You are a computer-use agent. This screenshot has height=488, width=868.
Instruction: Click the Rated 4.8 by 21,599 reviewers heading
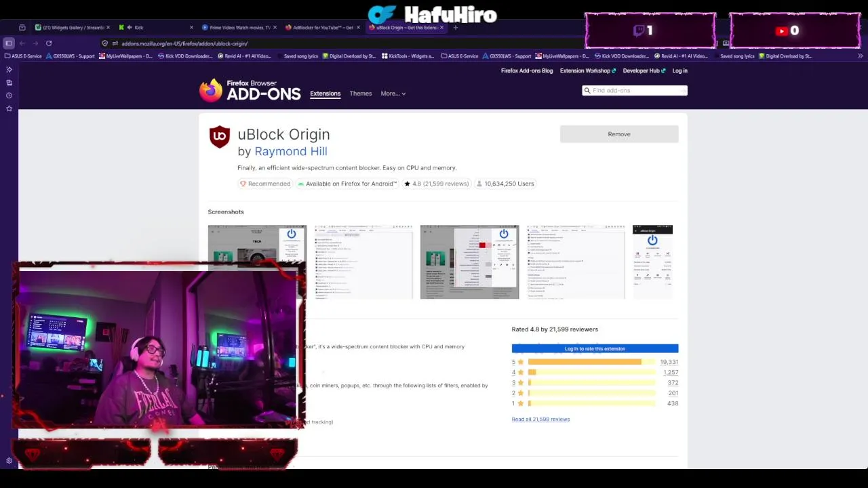coord(555,329)
